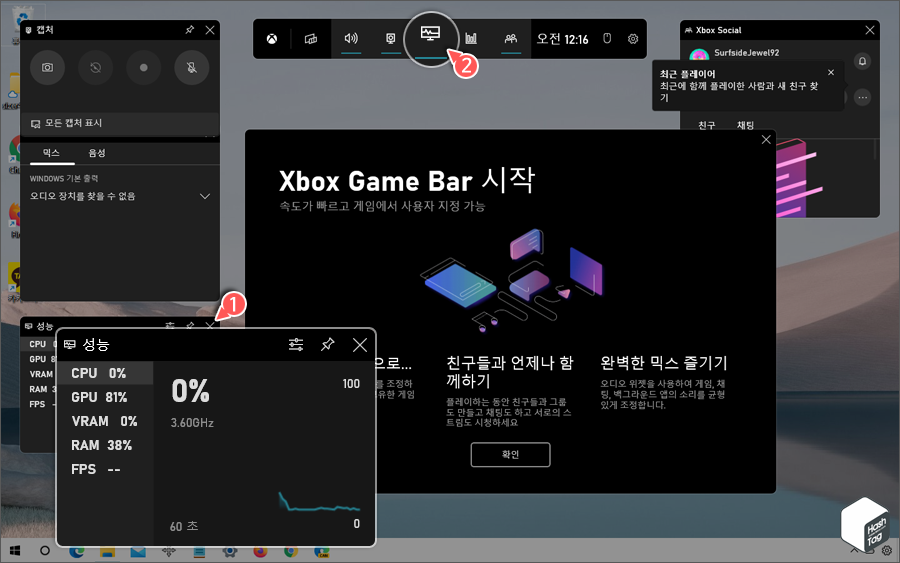The width and height of the screenshot is (900, 563).
Task: Pin the Capture widget
Action: [189, 29]
